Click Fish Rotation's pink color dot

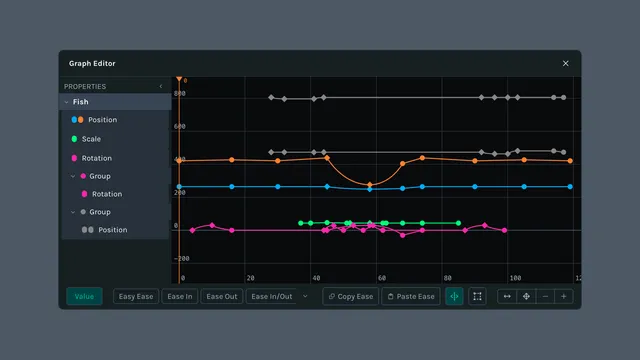coord(74,158)
